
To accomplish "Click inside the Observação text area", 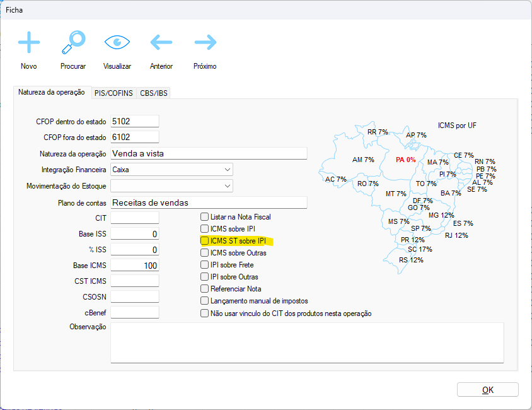I will (x=306, y=343).
